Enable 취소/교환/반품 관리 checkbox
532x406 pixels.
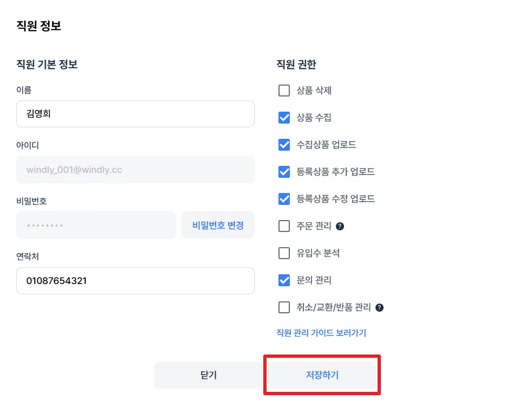[284, 307]
